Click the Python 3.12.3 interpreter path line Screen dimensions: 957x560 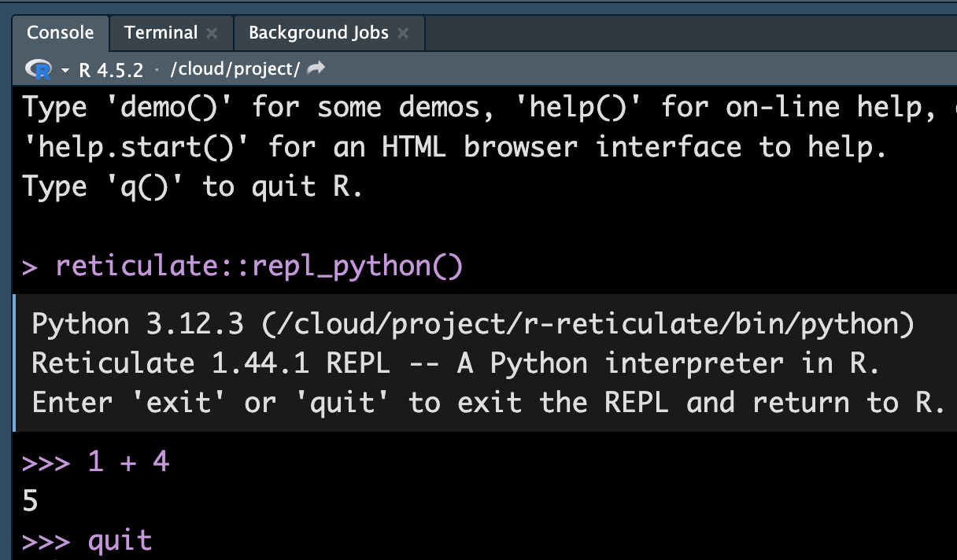[x=472, y=324]
